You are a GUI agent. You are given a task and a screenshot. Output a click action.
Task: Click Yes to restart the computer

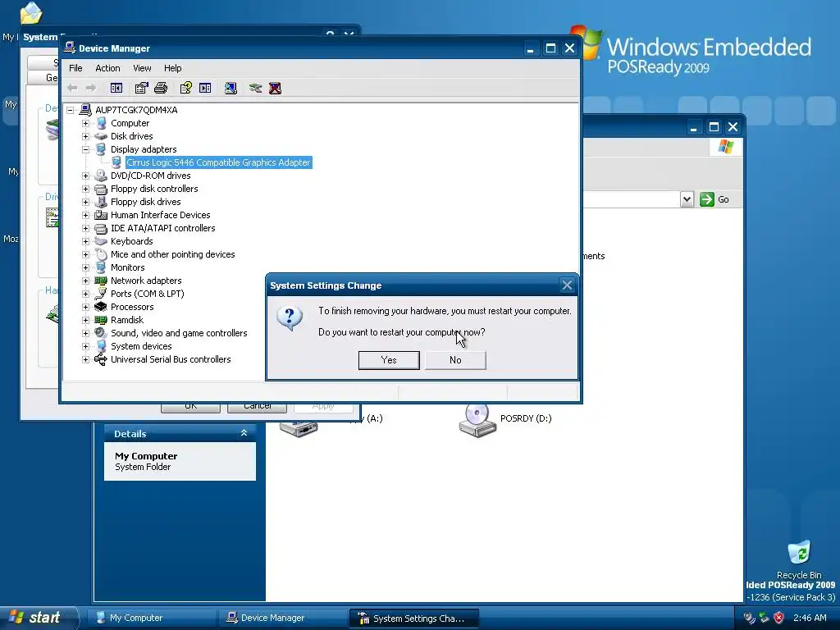click(x=389, y=360)
